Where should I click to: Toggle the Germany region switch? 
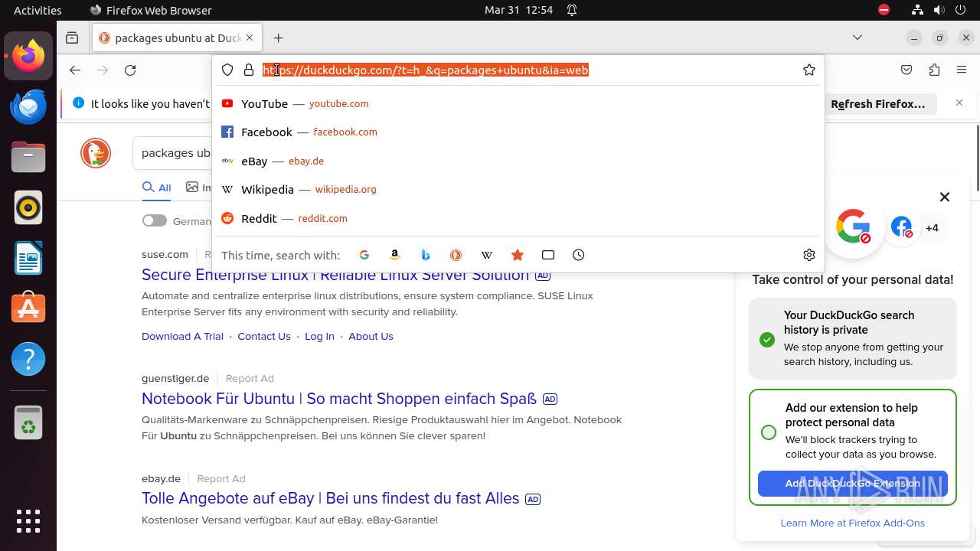click(154, 220)
